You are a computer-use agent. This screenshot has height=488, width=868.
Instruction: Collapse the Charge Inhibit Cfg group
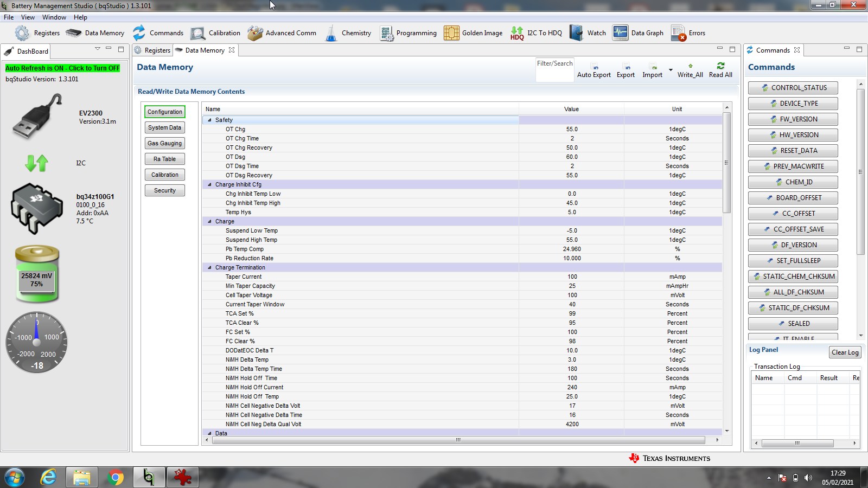209,184
